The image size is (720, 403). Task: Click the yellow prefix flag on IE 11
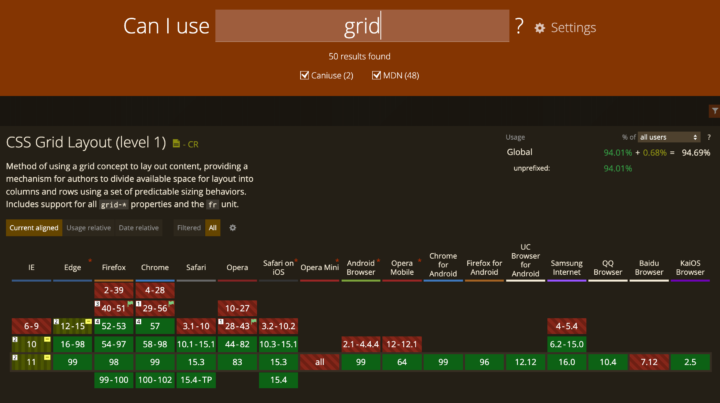pyautogui.click(x=47, y=357)
